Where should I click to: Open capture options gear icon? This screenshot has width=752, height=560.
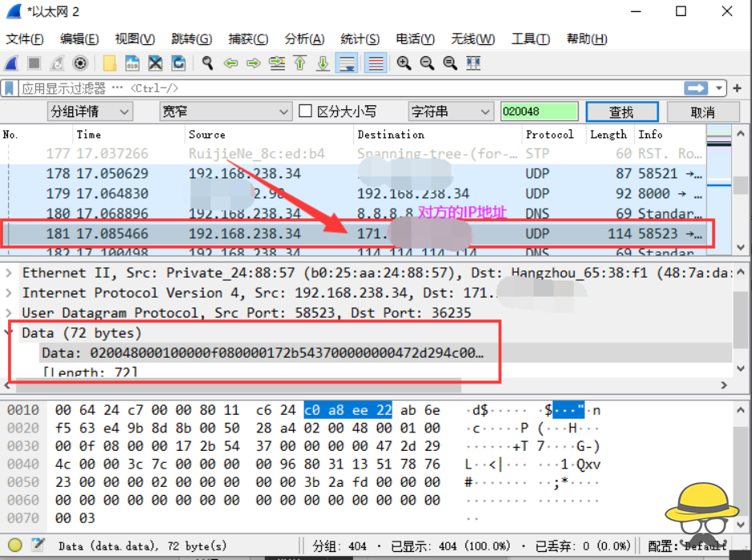point(80,63)
